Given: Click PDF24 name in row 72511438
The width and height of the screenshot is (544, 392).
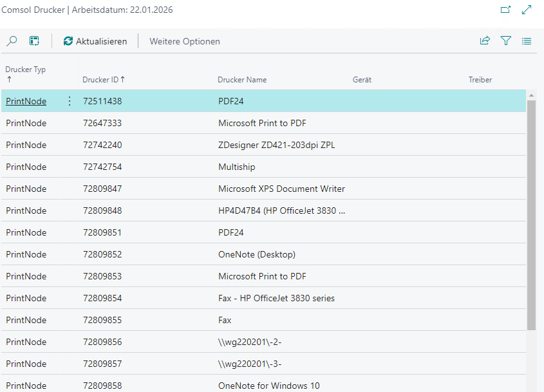Looking at the screenshot, I should click(230, 101).
